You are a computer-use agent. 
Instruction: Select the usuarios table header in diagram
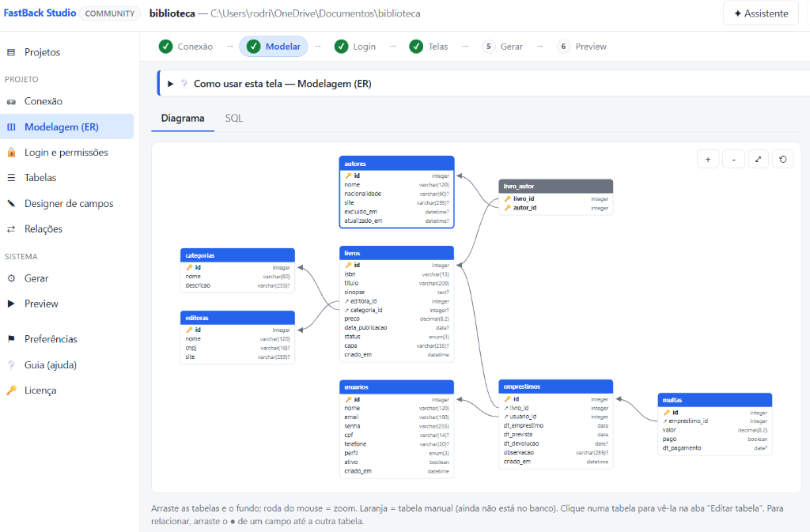tap(397, 387)
